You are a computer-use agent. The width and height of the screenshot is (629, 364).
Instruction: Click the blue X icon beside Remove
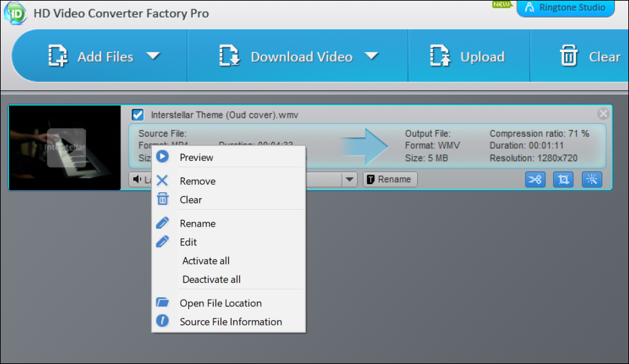[162, 181]
